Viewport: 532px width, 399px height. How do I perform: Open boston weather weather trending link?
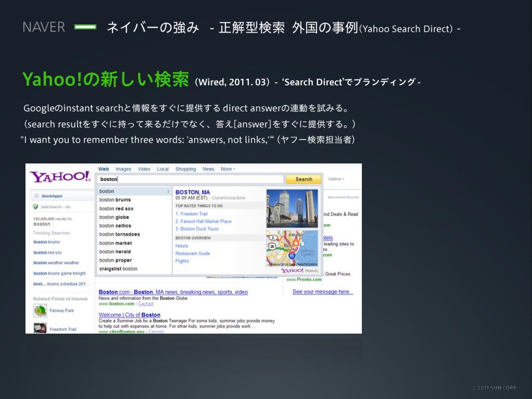click(x=56, y=263)
